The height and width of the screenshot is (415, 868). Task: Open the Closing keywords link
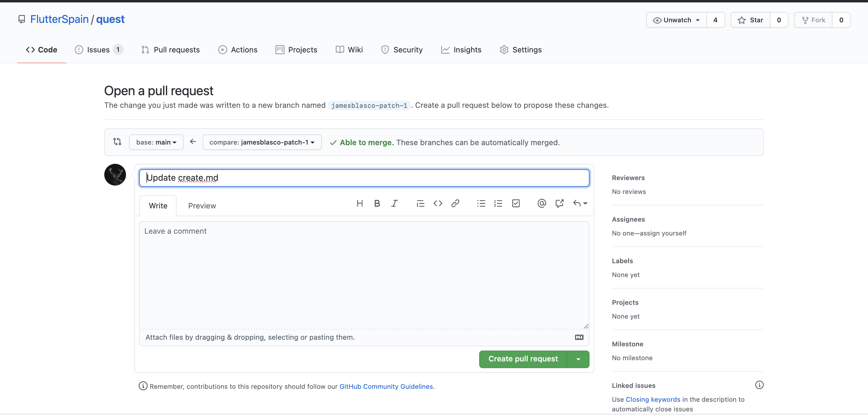point(653,400)
